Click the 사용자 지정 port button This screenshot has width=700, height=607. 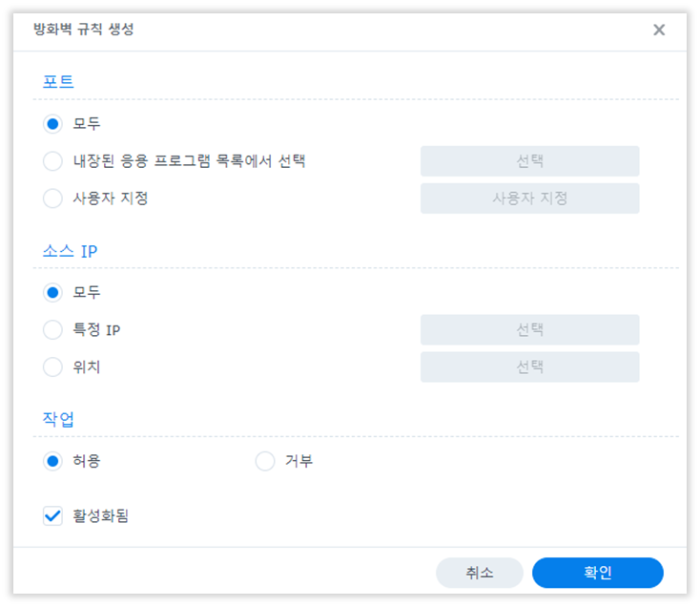click(x=529, y=198)
